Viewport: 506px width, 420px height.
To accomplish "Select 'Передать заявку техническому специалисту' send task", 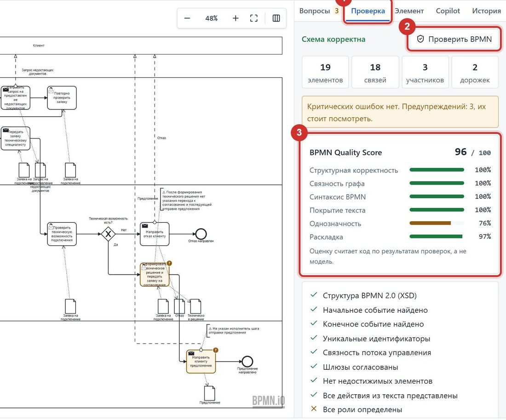I will tap(16, 138).
